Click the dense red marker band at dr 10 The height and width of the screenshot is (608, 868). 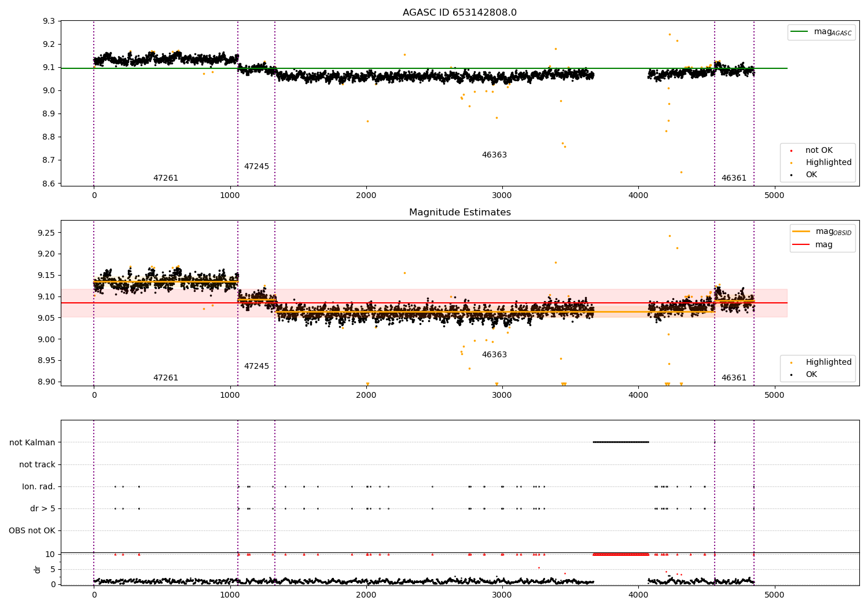(621, 554)
